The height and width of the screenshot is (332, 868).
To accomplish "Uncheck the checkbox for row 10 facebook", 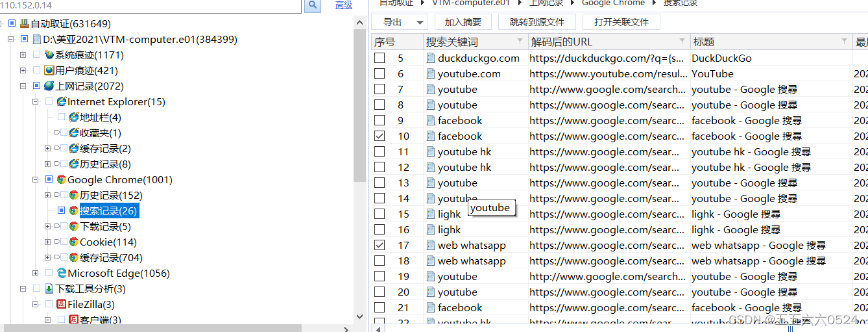I will (380, 136).
